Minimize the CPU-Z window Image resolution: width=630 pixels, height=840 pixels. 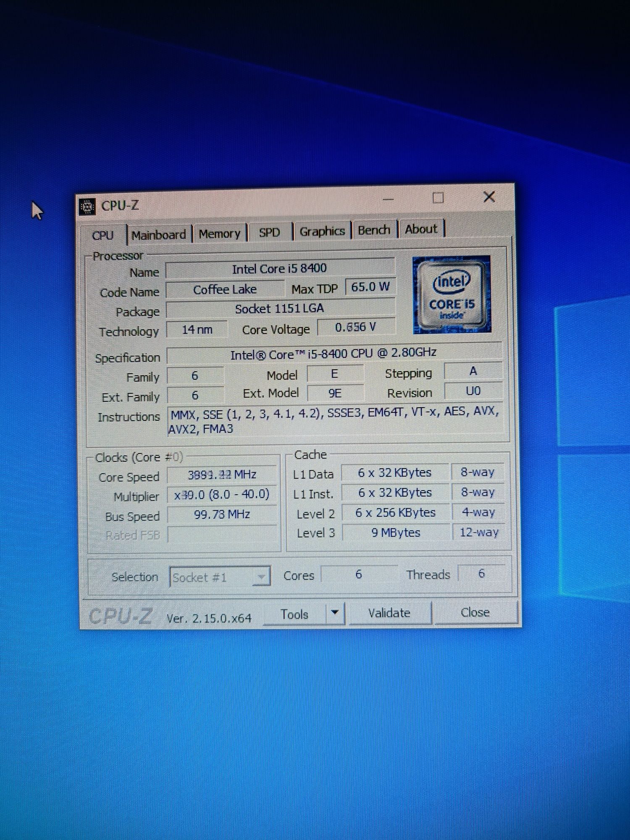(388, 199)
